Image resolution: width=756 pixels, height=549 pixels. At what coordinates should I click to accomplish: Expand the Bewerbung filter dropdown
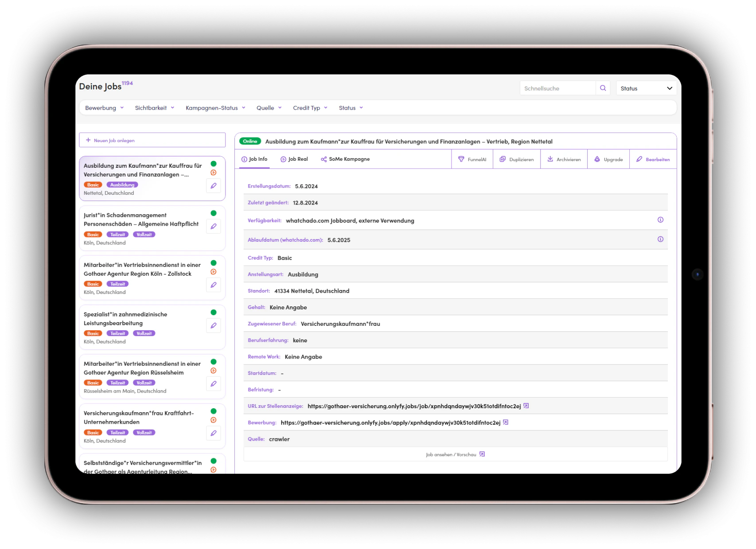pyautogui.click(x=104, y=108)
